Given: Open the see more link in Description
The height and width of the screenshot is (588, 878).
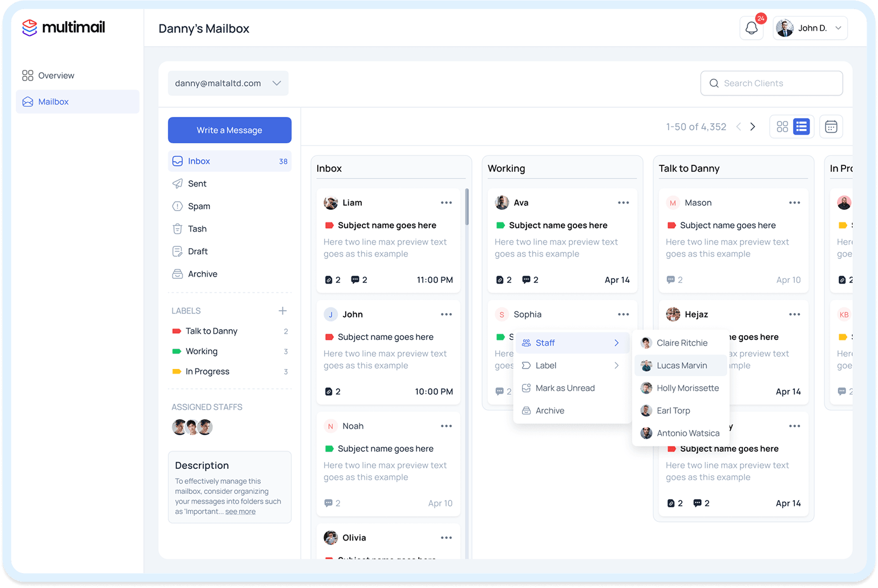Looking at the screenshot, I should tap(240, 511).
